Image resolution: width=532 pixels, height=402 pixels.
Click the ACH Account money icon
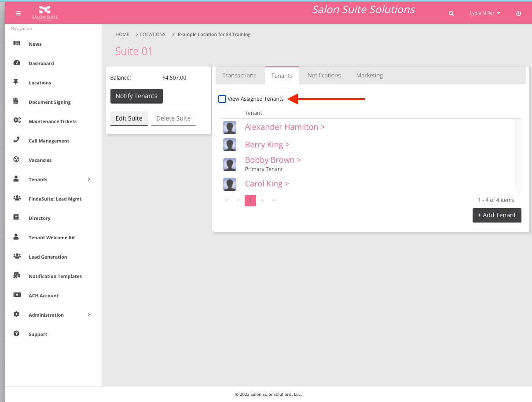[17, 295]
